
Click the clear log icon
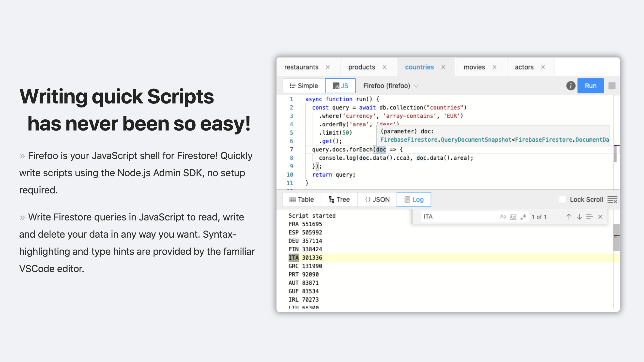[612, 200]
